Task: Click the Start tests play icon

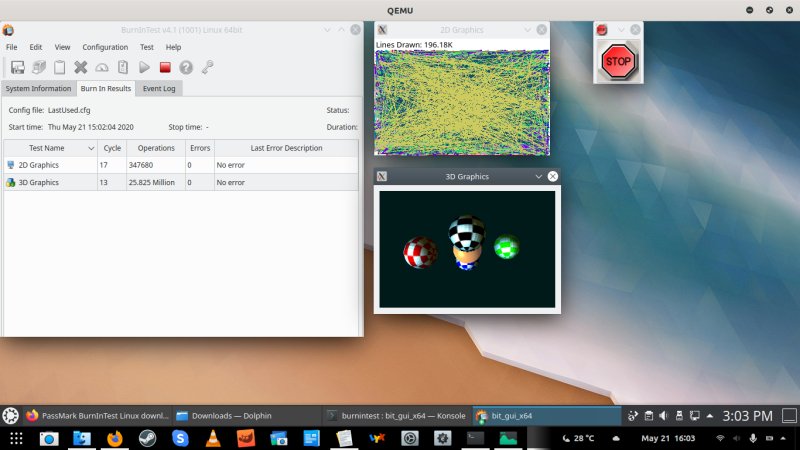Action: (x=144, y=67)
